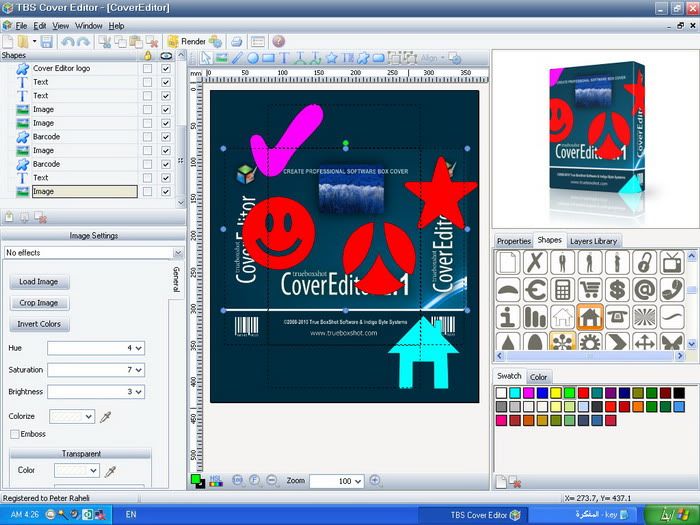Pick the television shape
The width and height of the screenshot is (700, 525).
(672, 262)
